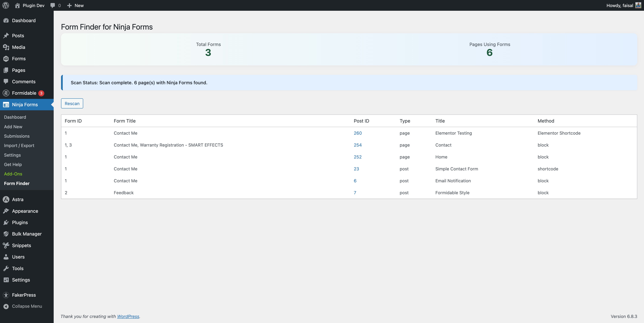The width and height of the screenshot is (644, 323).
Task: Open Howdy, faisal account menu
Action: (x=620, y=5)
